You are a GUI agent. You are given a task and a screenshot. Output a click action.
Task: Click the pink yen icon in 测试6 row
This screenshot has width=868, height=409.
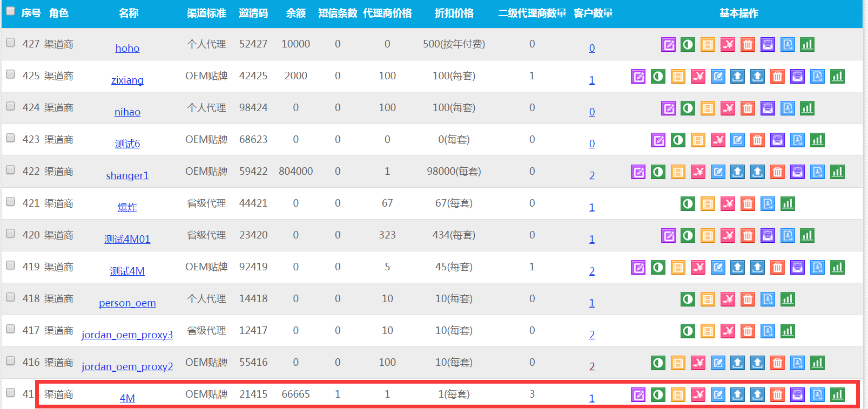pos(718,140)
